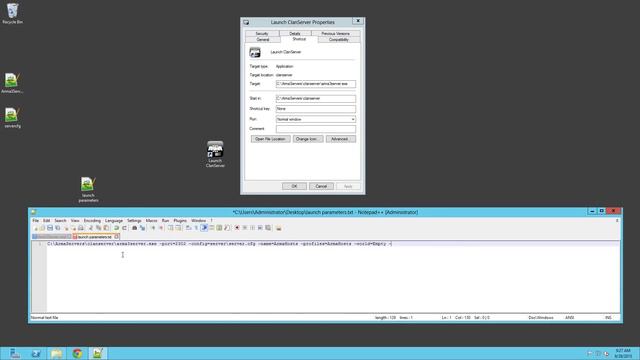640x360 pixels.
Task: Open the Window menu in Notepad++
Action: 199,220
